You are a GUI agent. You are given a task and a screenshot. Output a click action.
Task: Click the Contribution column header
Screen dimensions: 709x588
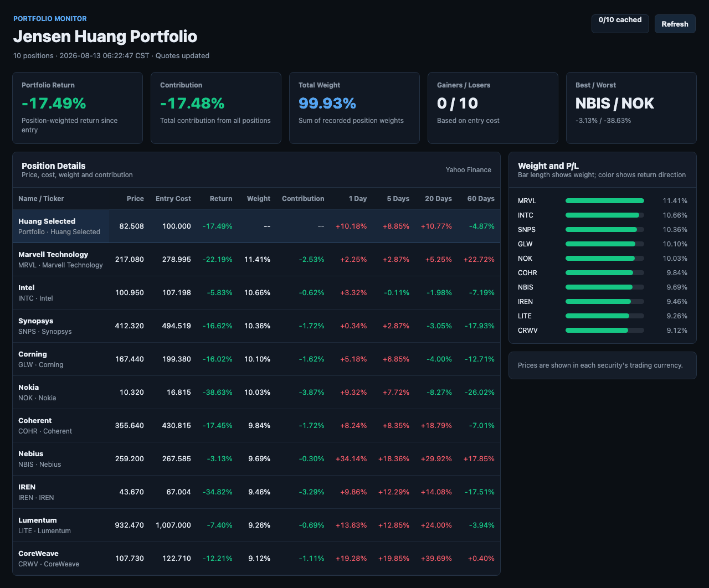tap(303, 198)
